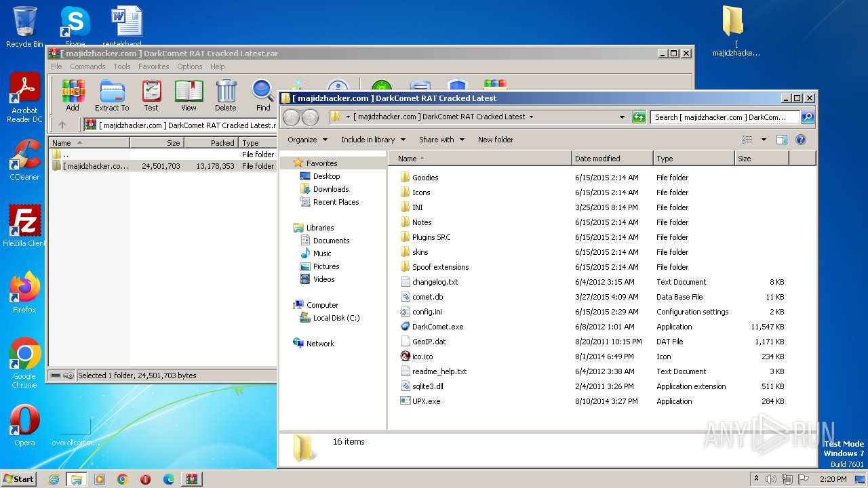Viewport: 868px width, 488px height.
Task: Open WinRAR Options menu
Action: (x=190, y=66)
